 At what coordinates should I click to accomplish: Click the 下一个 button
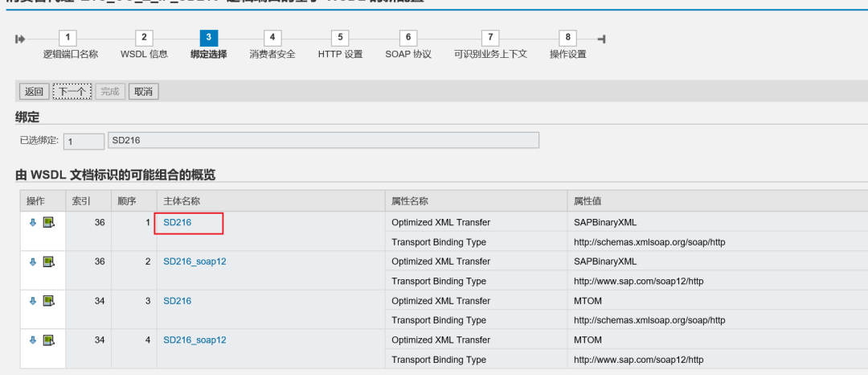coord(72,92)
